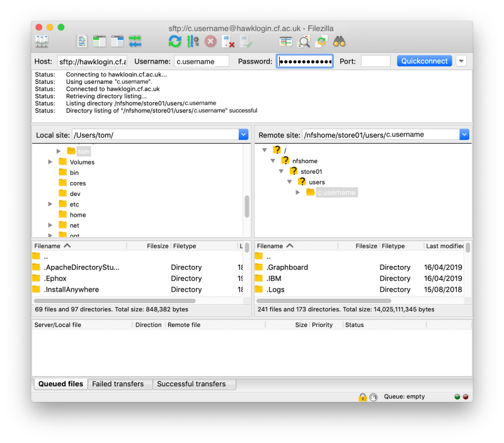Search files with binoculars icon
The height and width of the screenshot is (443, 504).
coord(339,42)
